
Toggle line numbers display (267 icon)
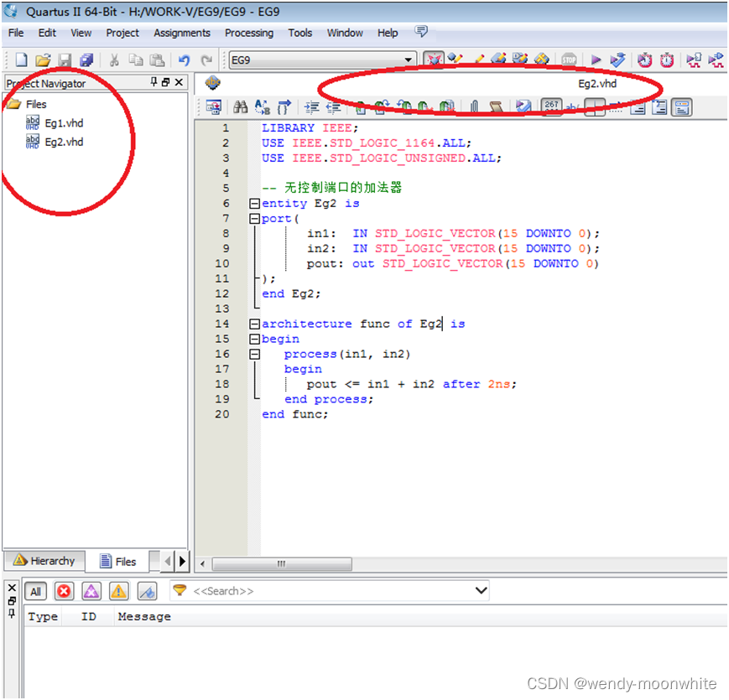(551, 107)
